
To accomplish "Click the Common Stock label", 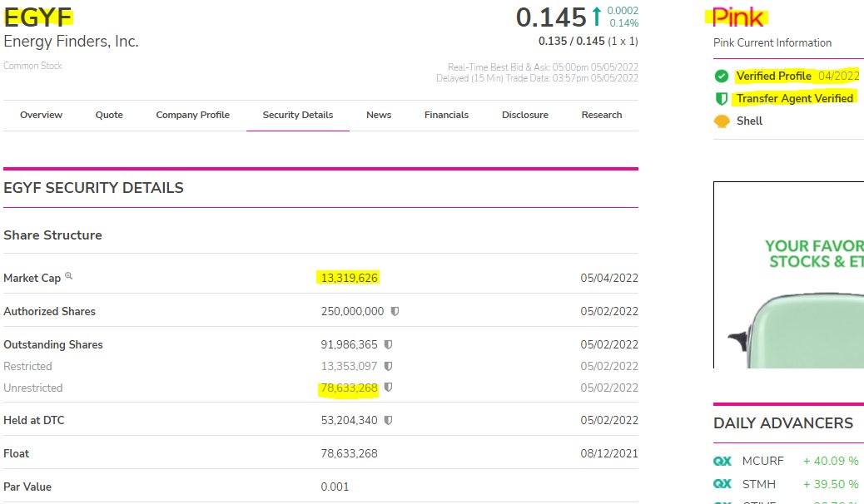I will coord(32,66).
